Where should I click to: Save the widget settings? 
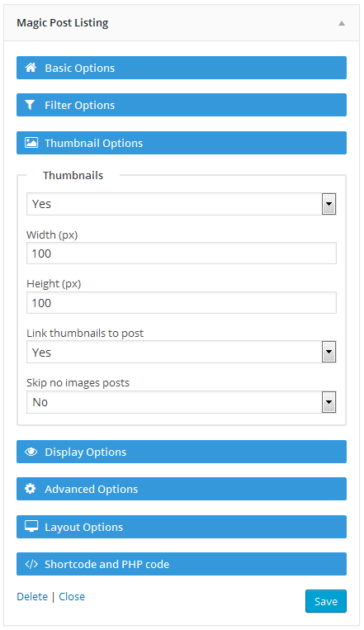tap(326, 601)
